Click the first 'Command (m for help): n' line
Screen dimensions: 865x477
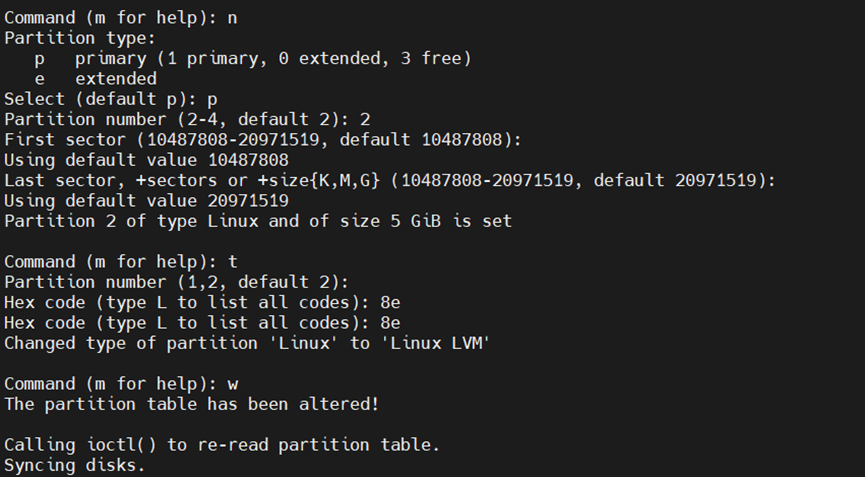(121, 17)
